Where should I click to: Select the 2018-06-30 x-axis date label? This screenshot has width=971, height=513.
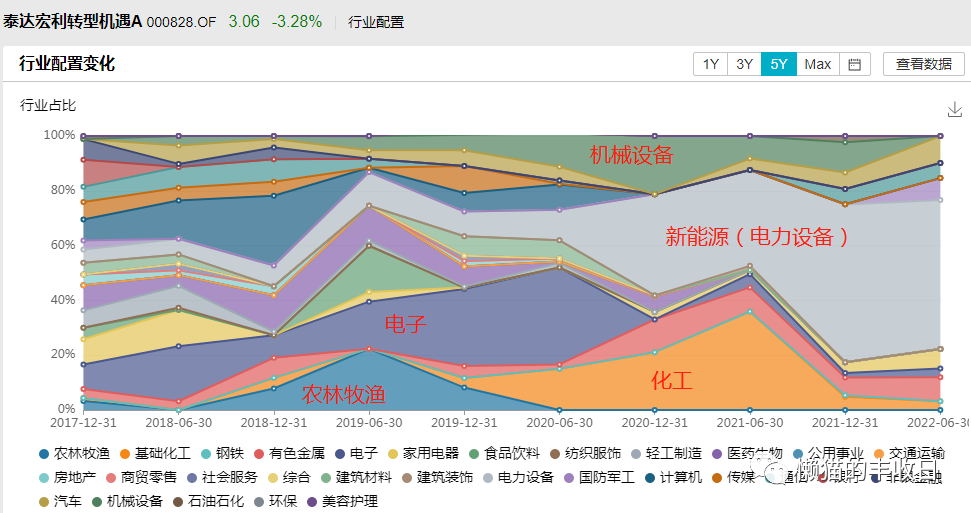tap(178, 423)
